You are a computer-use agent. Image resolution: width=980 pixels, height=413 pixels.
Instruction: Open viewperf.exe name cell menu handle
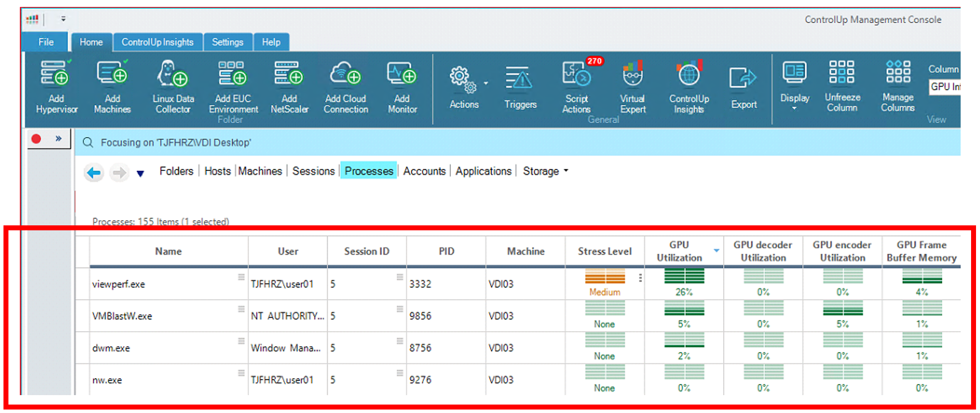pyautogui.click(x=241, y=277)
